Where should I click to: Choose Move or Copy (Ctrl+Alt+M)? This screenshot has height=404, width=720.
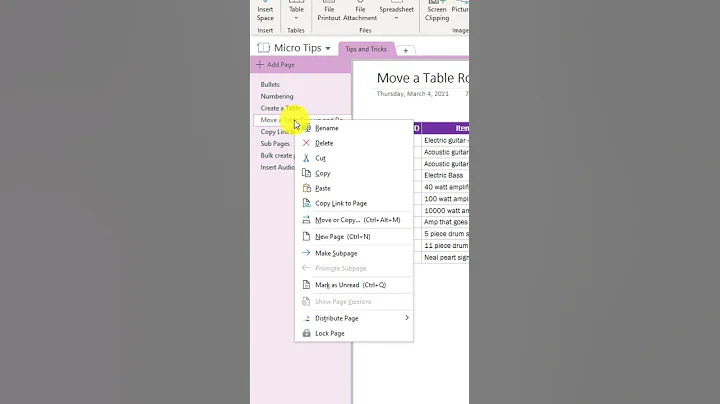[x=354, y=220]
